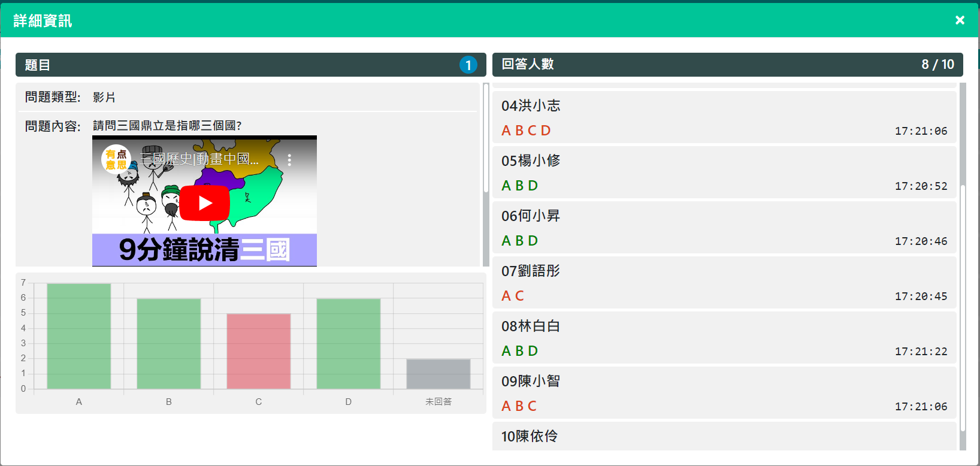Open the video title 三國歷史|動畫中國 link
Viewport: 980px width, 466px height.
(x=199, y=159)
